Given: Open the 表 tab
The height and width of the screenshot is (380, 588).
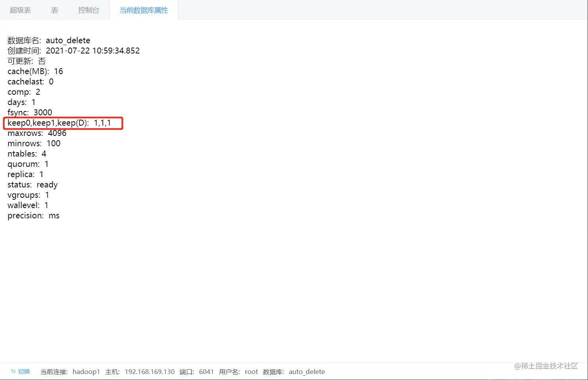Looking at the screenshot, I should 55,10.
